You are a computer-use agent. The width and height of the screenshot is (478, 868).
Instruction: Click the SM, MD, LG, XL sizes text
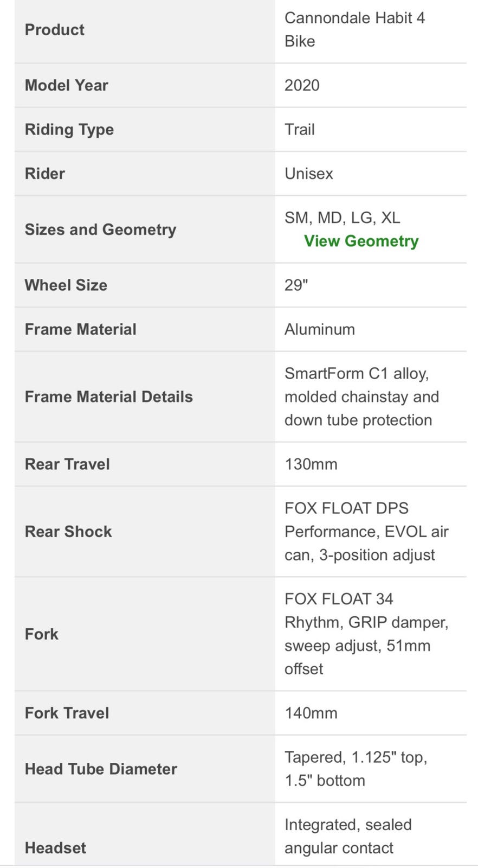(x=342, y=218)
